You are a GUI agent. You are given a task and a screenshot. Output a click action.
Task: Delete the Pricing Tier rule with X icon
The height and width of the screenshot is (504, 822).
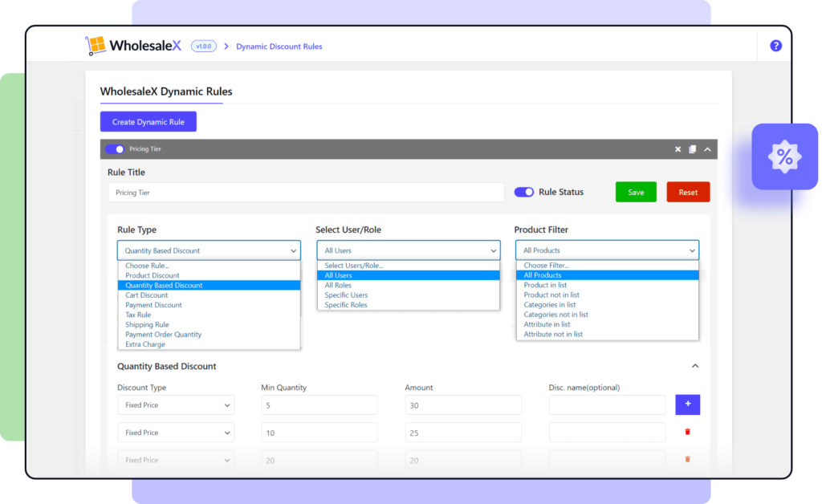[678, 149]
